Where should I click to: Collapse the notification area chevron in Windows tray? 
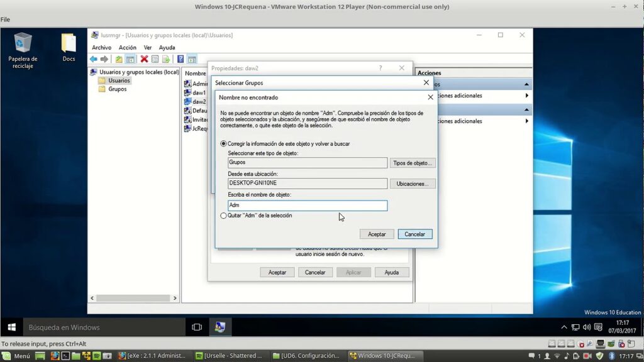(x=565, y=327)
